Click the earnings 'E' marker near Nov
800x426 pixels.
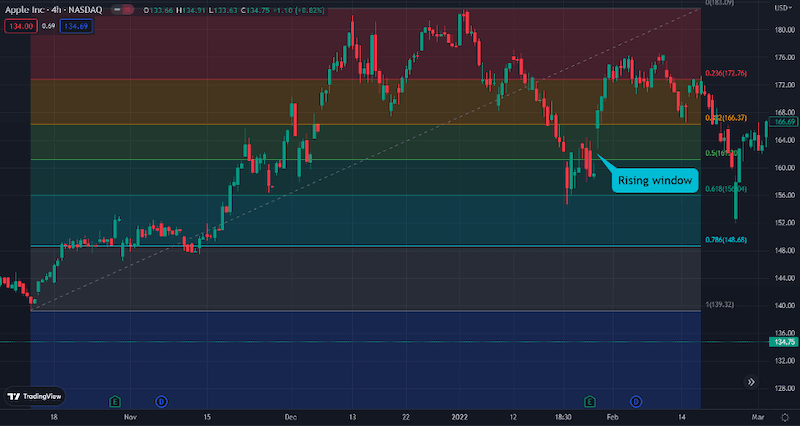tap(115, 402)
